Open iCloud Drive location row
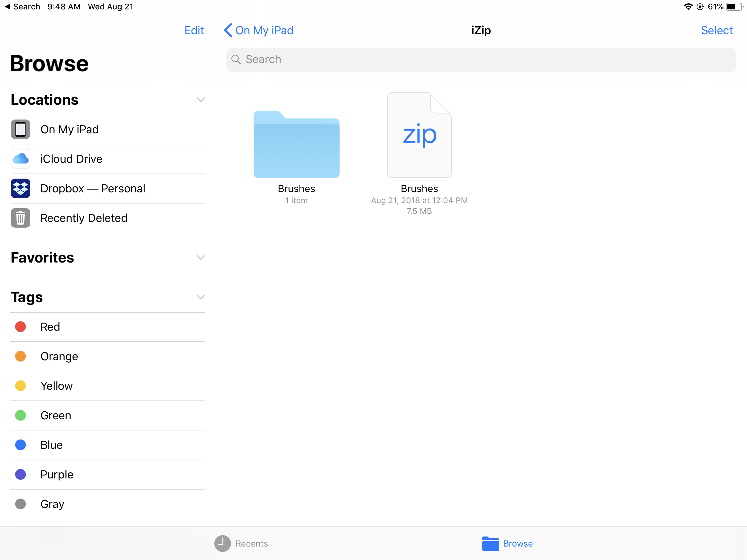The image size is (747, 560). click(108, 159)
